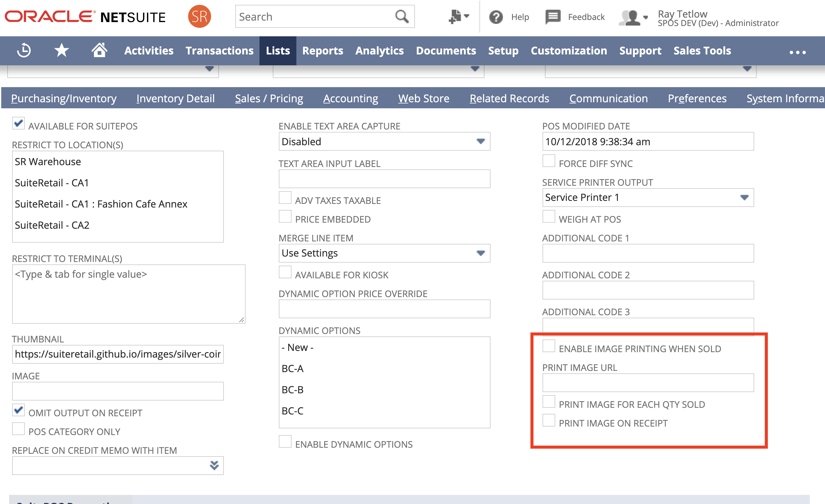Image resolution: width=825 pixels, height=504 pixels.
Task: Open the Recent Records history icon
Action: 24,51
